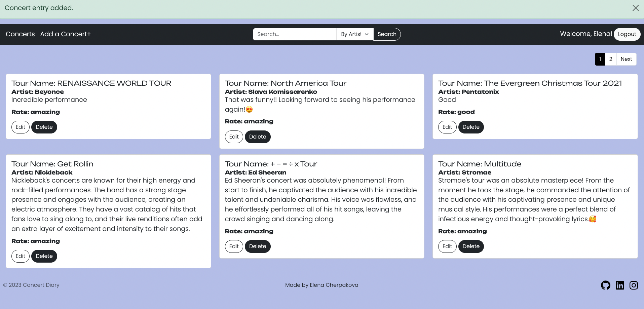Viewport: 644px width, 309px height.
Task: Click the 'Tour Name: Multitude' heading
Action: click(x=480, y=164)
